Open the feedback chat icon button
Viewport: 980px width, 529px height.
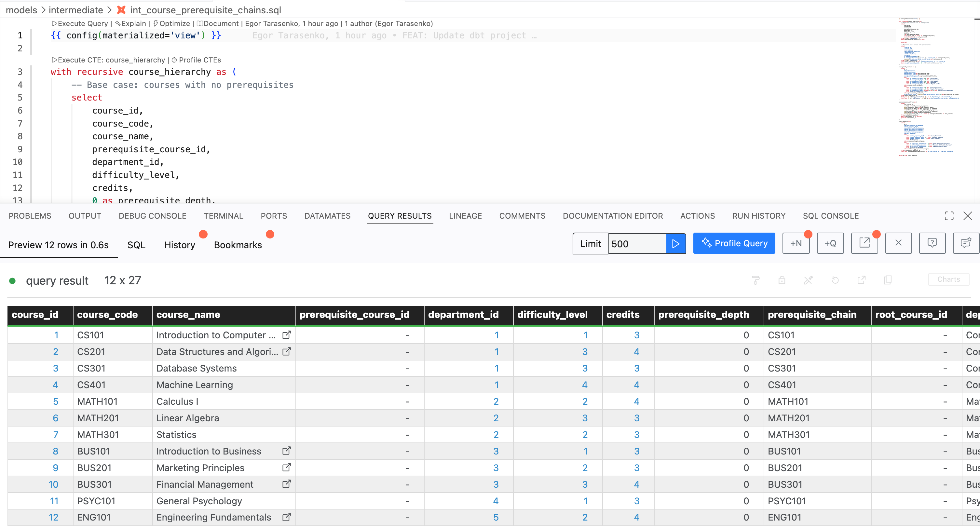(966, 243)
